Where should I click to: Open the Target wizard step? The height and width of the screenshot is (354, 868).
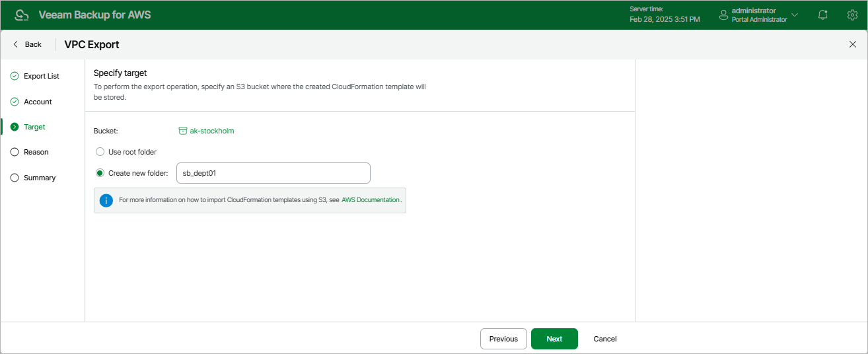[34, 127]
